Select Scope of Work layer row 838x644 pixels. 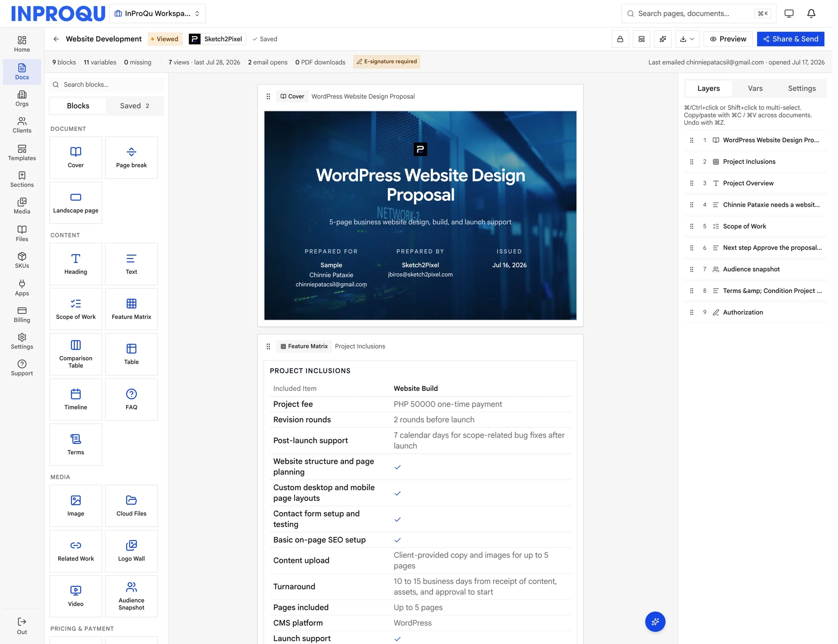(756, 226)
